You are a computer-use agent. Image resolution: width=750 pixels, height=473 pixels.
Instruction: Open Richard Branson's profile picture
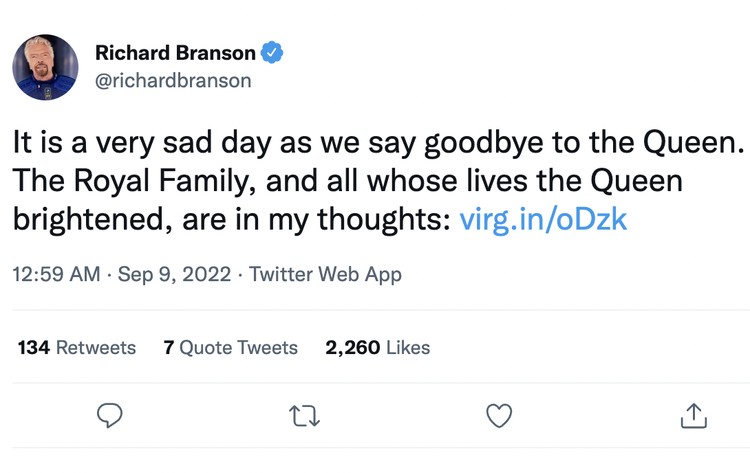(45, 67)
